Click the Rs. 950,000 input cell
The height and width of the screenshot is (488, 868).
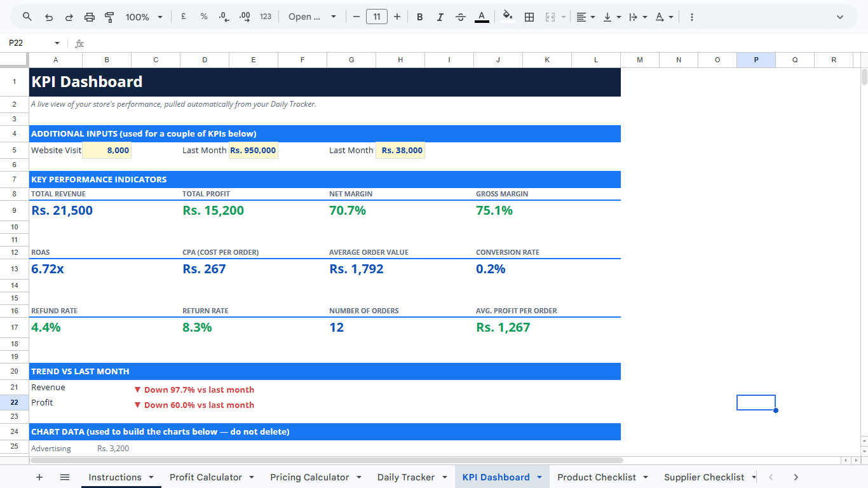(254, 151)
